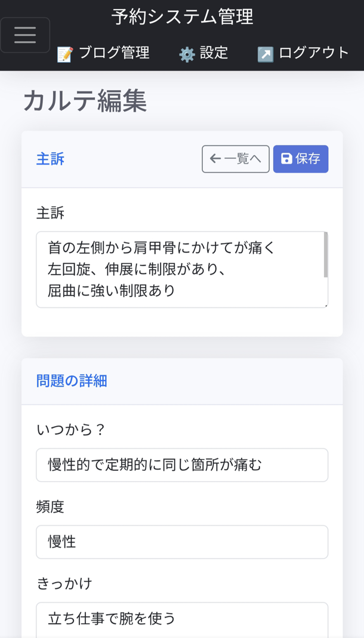This screenshot has height=638, width=364.
Task: Return to the list via the 一覧へ button
Action: pos(235,159)
